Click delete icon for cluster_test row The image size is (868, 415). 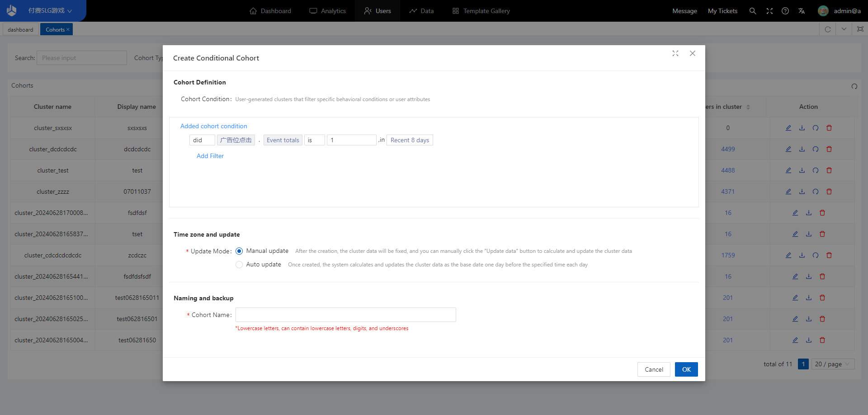[829, 170]
